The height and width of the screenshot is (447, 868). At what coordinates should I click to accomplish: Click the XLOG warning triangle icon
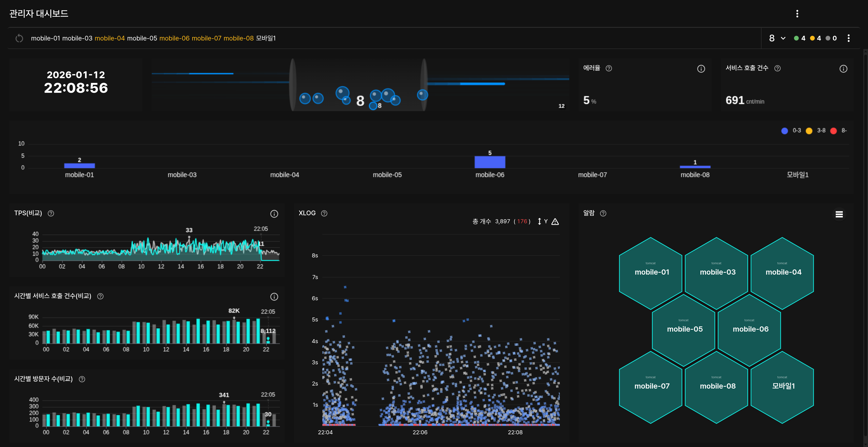click(555, 222)
